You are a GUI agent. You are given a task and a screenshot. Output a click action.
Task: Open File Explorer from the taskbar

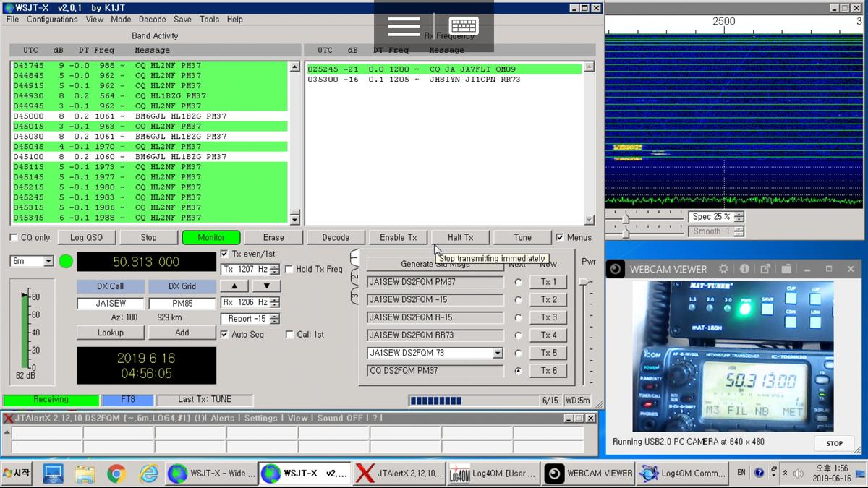point(85,474)
